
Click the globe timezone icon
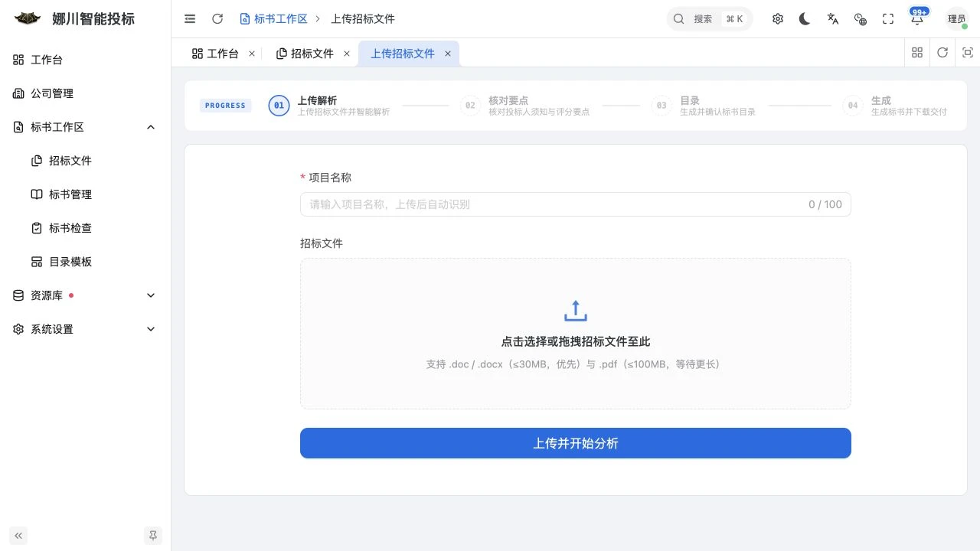click(x=861, y=19)
